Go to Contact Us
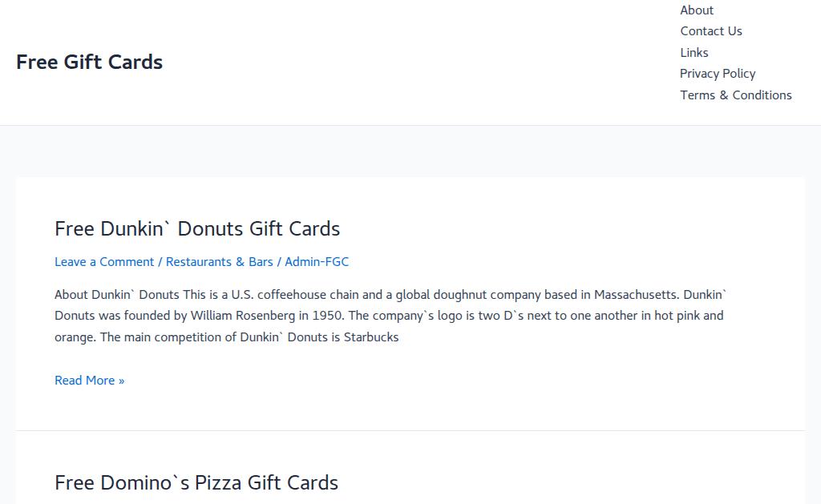The image size is (821, 504). (710, 31)
